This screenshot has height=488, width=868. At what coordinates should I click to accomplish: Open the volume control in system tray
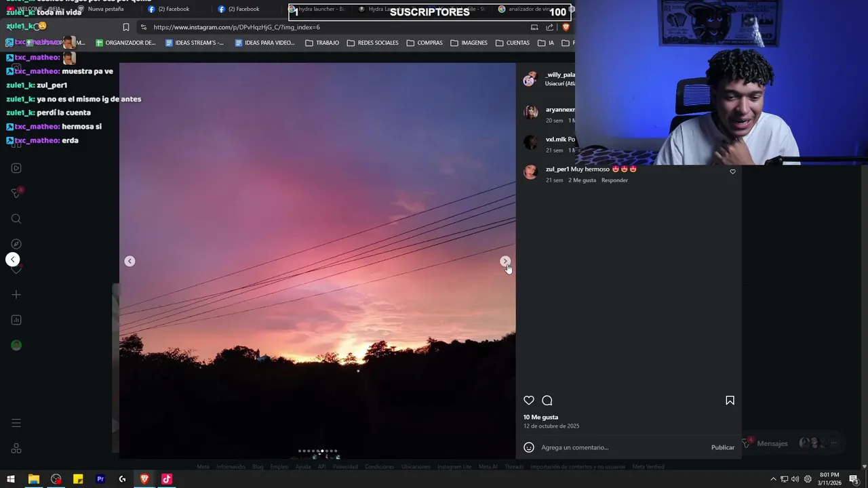pos(795,479)
